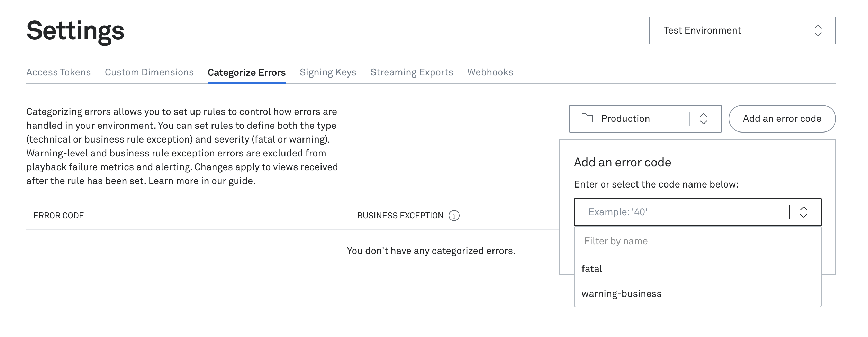The image size is (868, 337).
Task: Click the Filter by name field
Action: [697, 241]
